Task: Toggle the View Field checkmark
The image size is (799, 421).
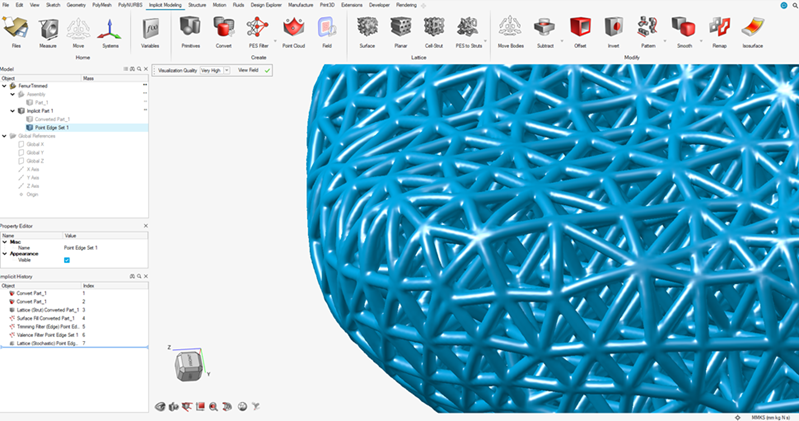Action: coord(267,71)
